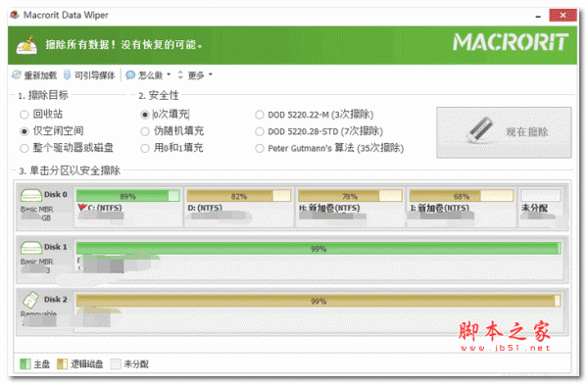The width and height of the screenshot is (588, 385).
Task: Click the 怎么做 toolbar label
Action: tap(150, 75)
